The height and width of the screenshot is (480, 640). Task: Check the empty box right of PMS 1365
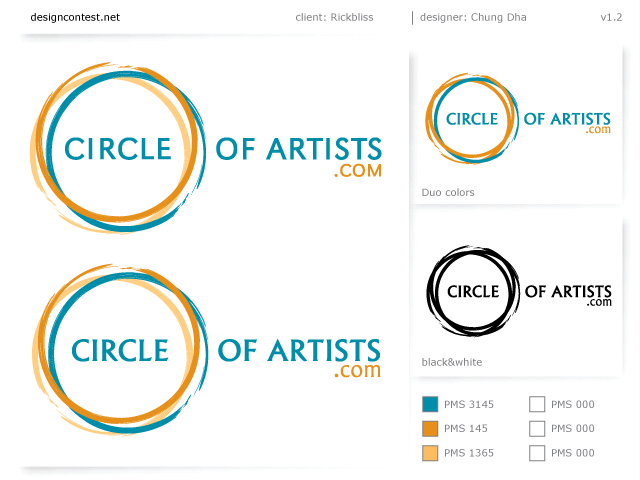pyautogui.click(x=537, y=453)
